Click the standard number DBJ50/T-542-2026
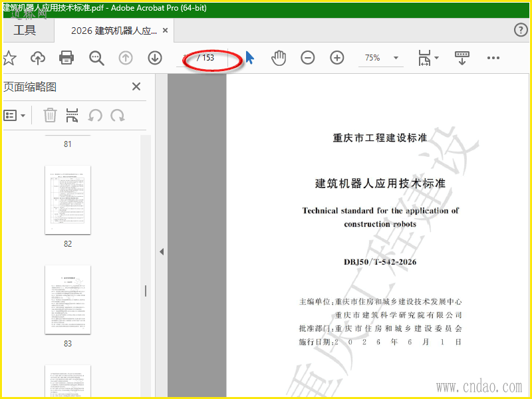 click(x=380, y=262)
